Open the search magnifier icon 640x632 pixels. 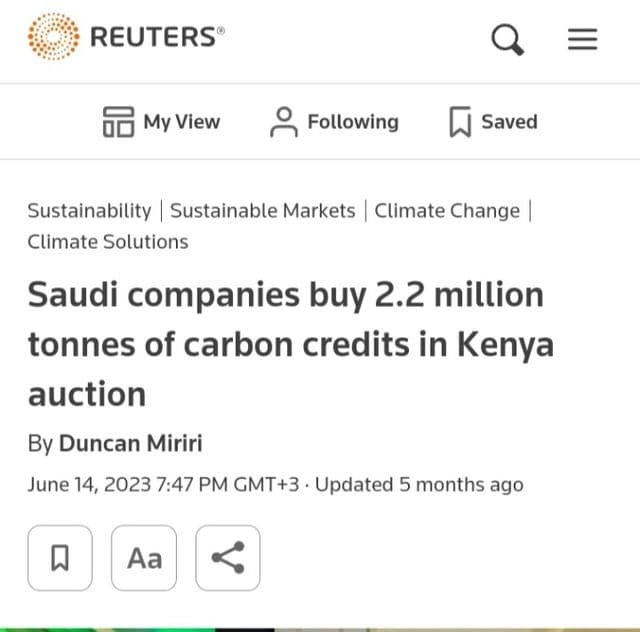pyautogui.click(x=507, y=39)
